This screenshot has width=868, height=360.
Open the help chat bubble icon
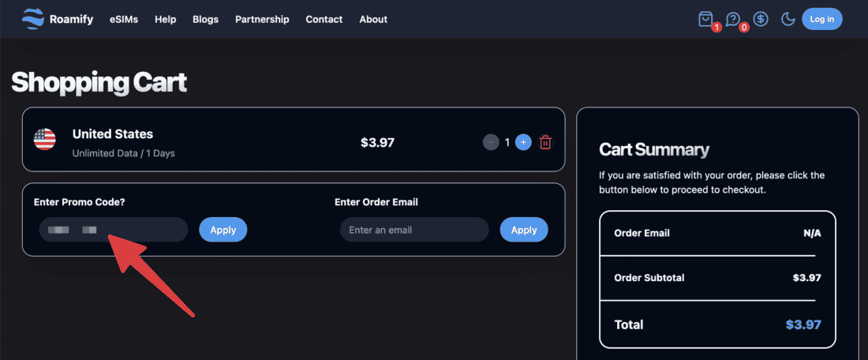(x=733, y=19)
